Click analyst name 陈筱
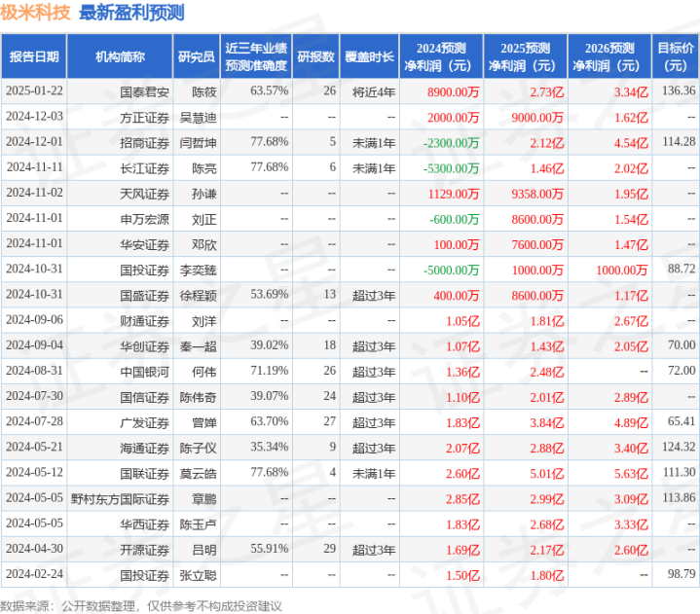 (x=204, y=92)
